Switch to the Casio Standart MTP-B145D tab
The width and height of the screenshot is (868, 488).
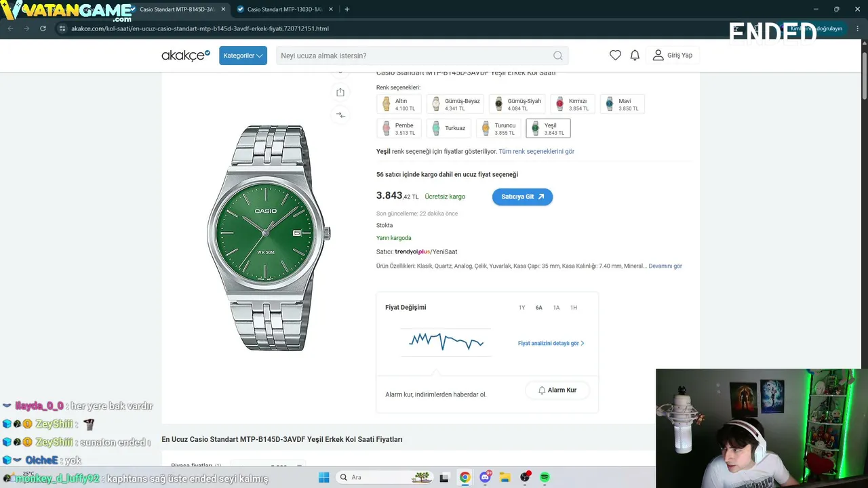[176, 9]
